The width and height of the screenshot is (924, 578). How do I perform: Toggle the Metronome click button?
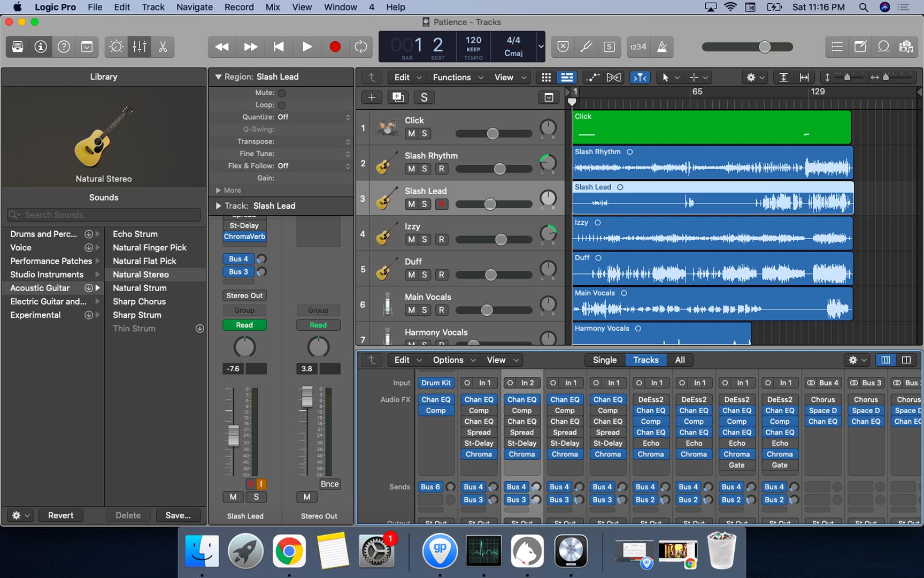(661, 47)
